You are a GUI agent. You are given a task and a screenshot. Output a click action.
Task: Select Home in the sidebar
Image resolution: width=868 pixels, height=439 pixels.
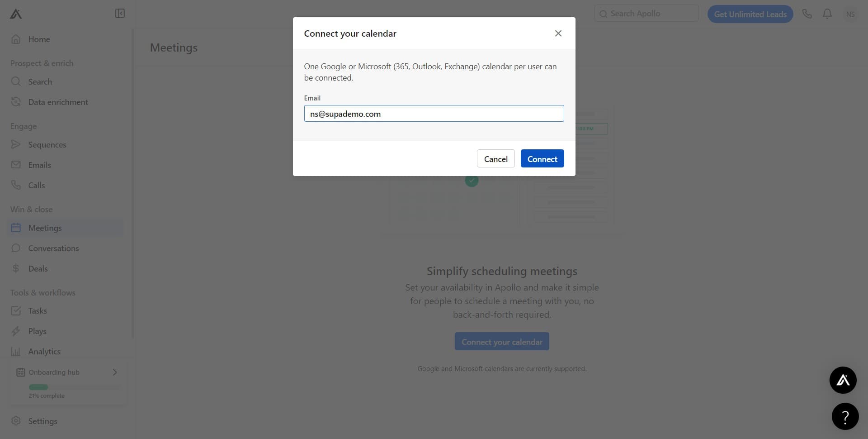[38, 39]
